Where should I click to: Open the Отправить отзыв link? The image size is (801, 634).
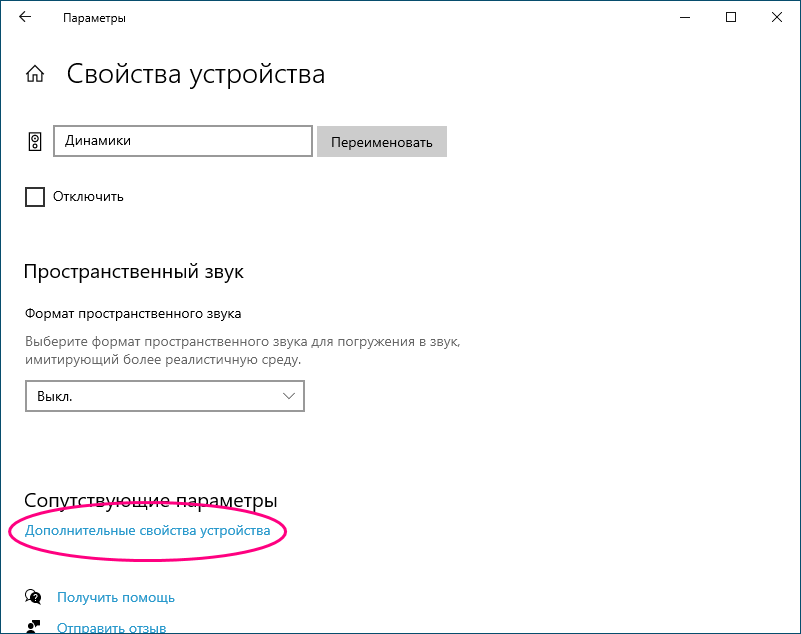pos(111,627)
